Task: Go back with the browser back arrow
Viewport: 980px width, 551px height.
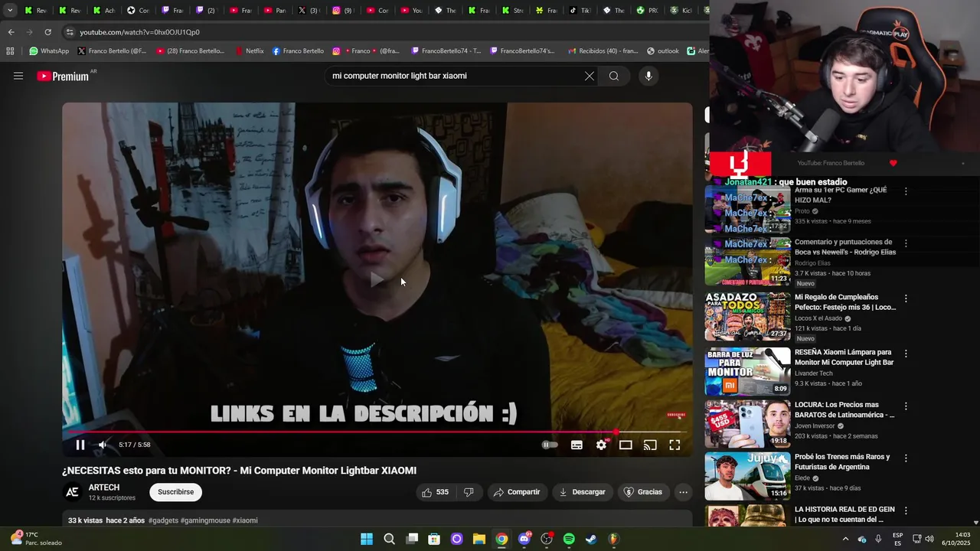Action: point(11,32)
